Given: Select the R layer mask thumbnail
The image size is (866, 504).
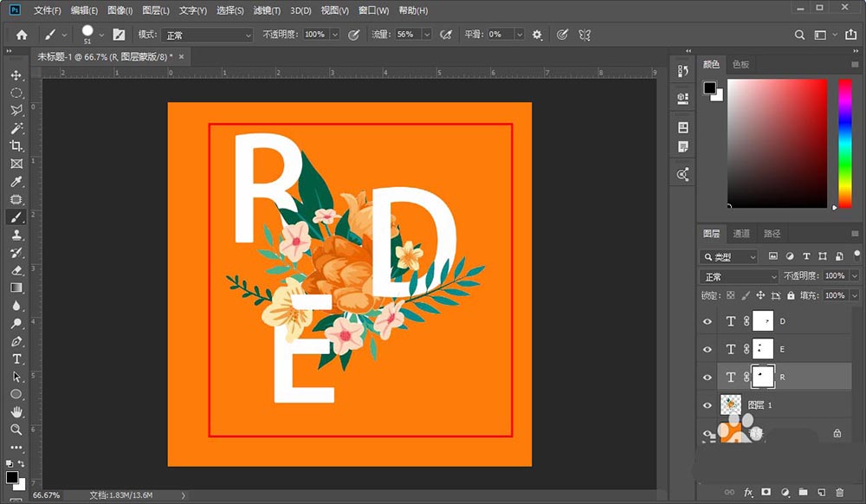Looking at the screenshot, I should click(763, 377).
